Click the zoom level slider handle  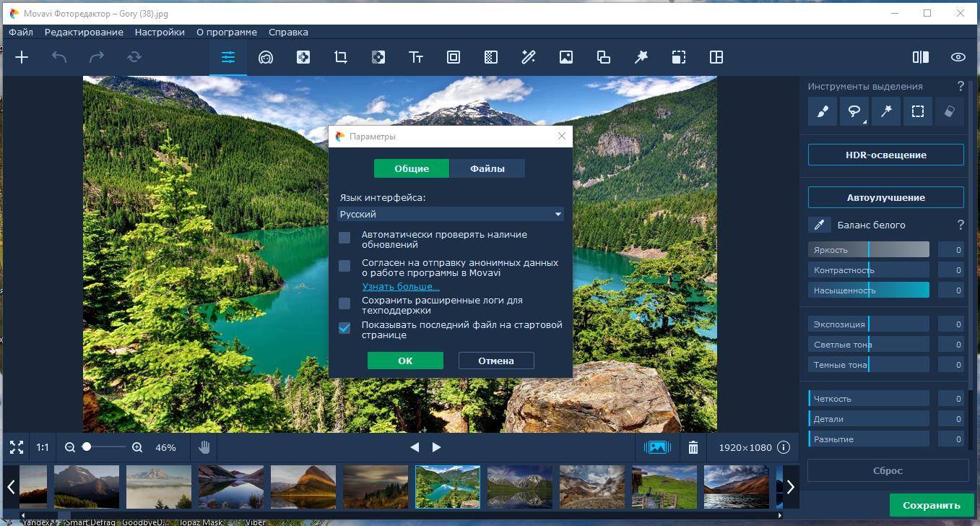pos(87,447)
